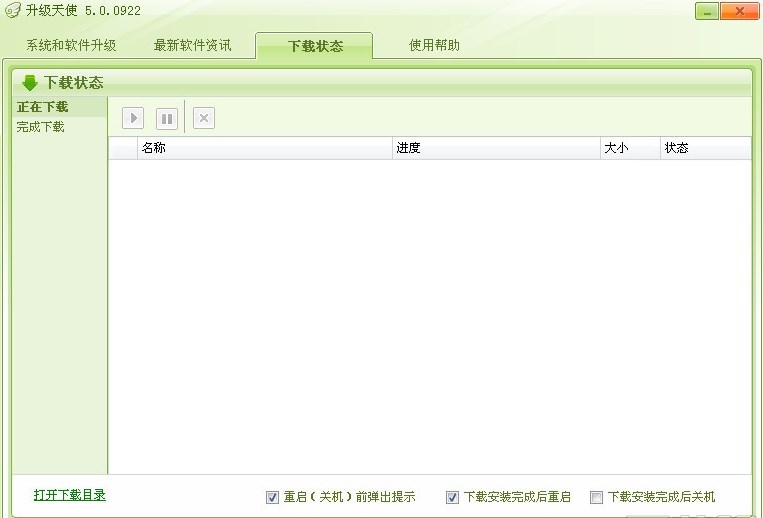Uncheck 下载安装完成后重启 checkbox
763x518 pixels.
coord(452,497)
